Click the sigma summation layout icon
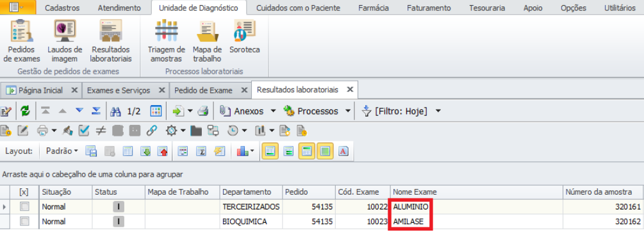644x244 pixels. click(201, 151)
